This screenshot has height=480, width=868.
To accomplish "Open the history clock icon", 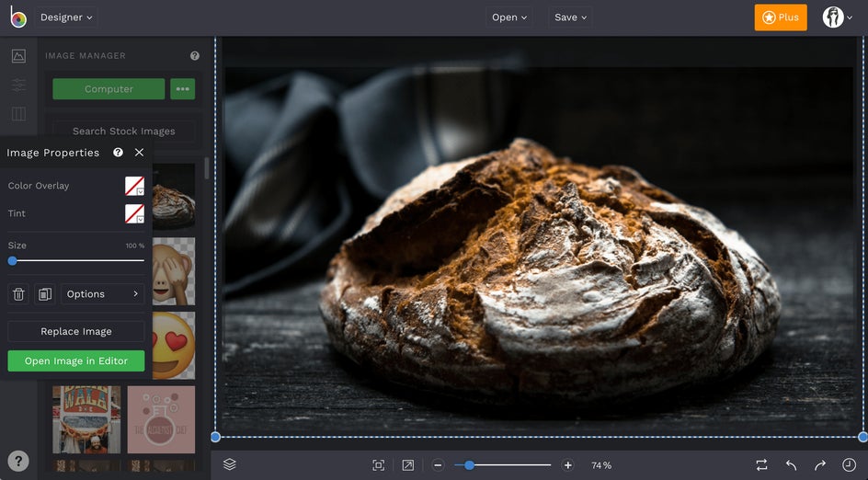I will point(849,465).
